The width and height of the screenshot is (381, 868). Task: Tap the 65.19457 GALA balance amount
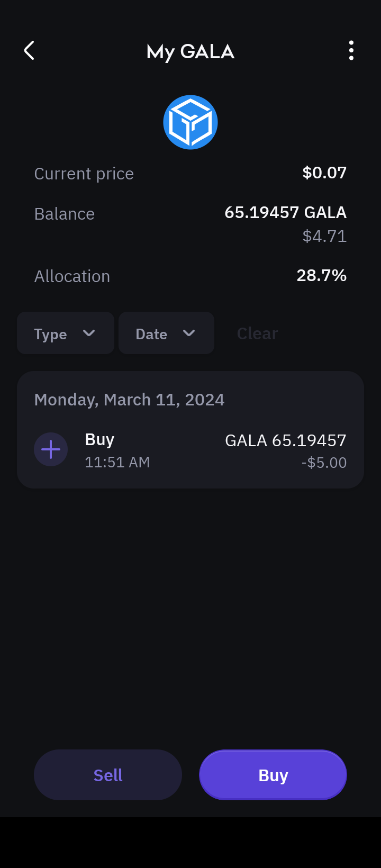tap(286, 212)
